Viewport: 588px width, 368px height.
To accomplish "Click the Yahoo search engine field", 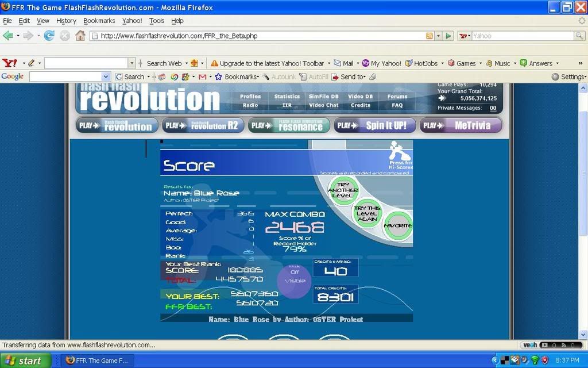I will point(521,36).
